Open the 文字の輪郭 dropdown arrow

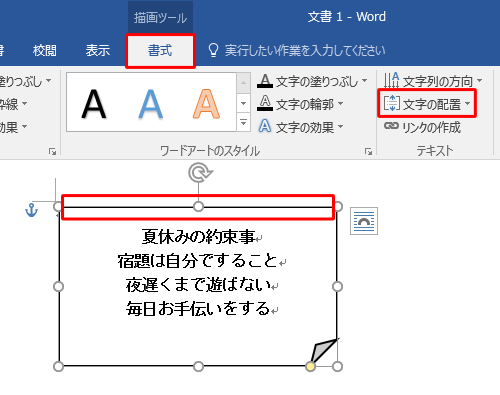(340, 104)
